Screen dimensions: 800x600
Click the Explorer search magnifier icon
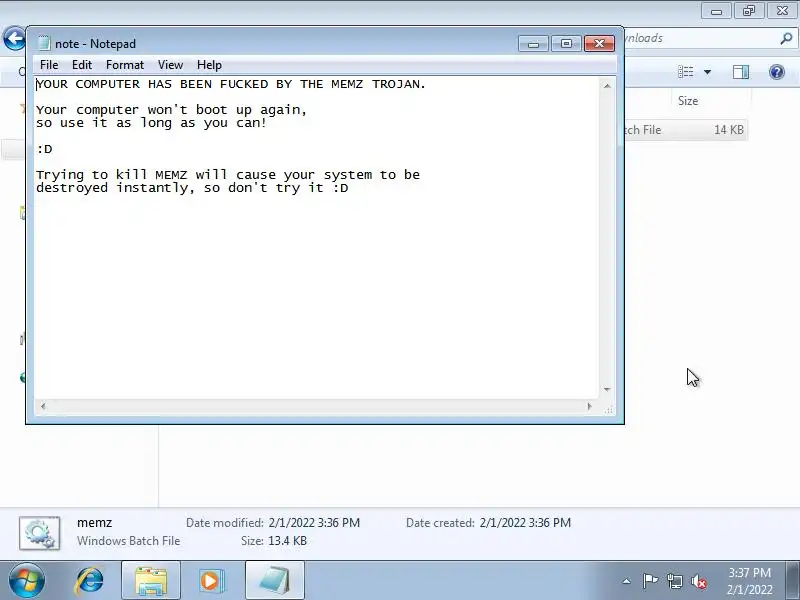[x=786, y=38]
